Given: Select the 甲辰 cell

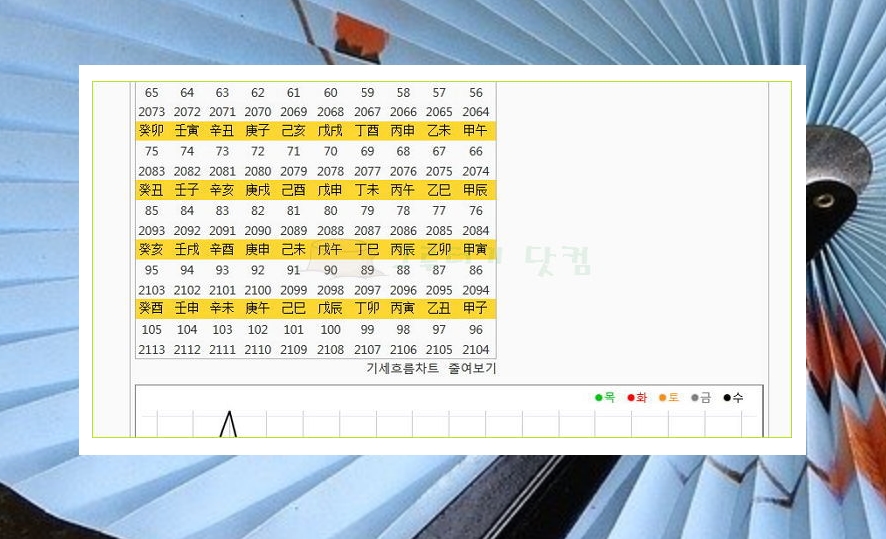Looking at the screenshot, I should pyautogui.click(x=475, y=190).
